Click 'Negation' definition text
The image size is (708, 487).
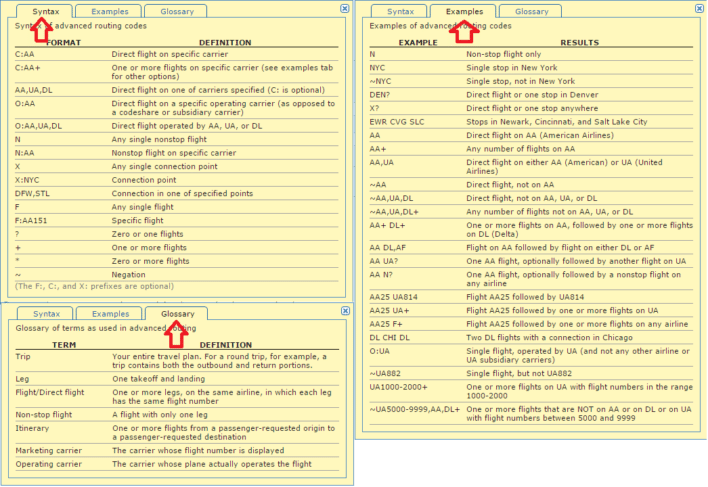tap(128, 275)
